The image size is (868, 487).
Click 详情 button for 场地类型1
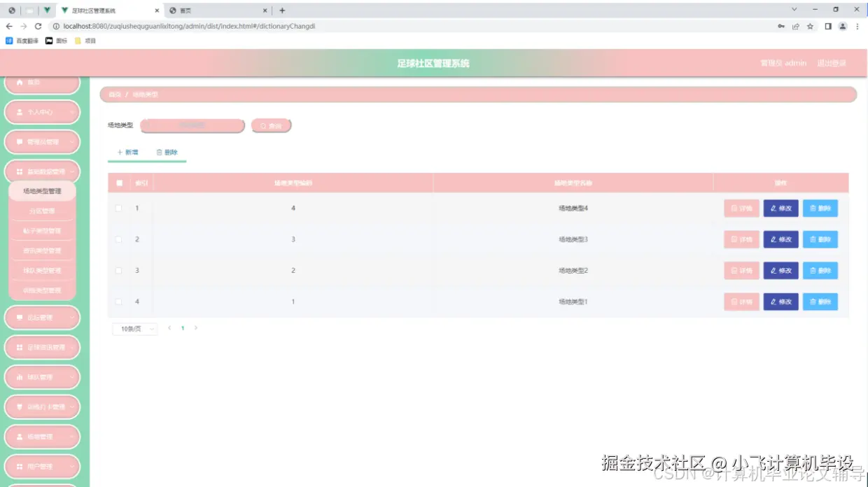click(741, 302)
